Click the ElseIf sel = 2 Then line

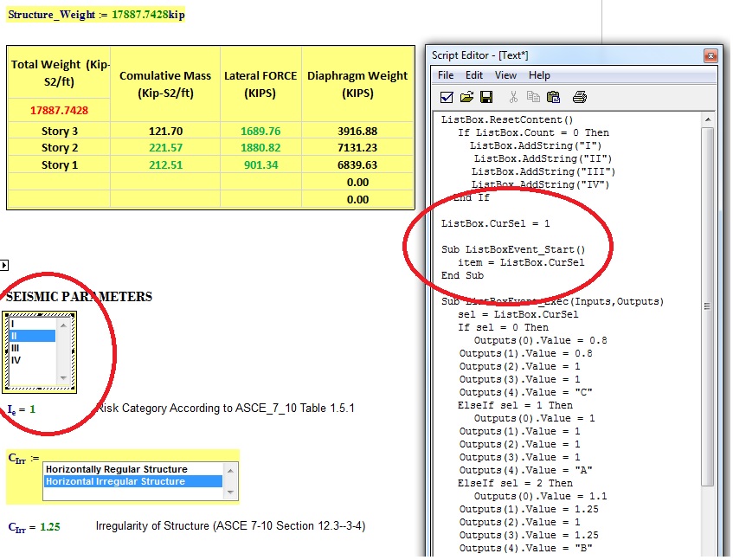click(515, 483)
